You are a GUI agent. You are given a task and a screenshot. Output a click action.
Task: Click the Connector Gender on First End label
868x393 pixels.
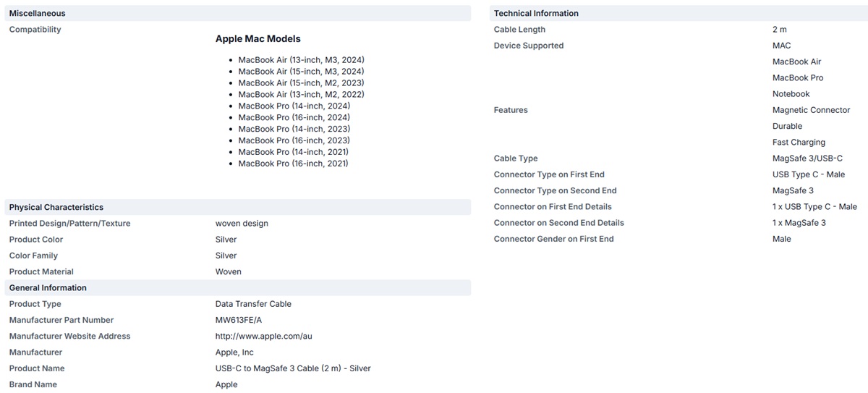click(553, 239)
